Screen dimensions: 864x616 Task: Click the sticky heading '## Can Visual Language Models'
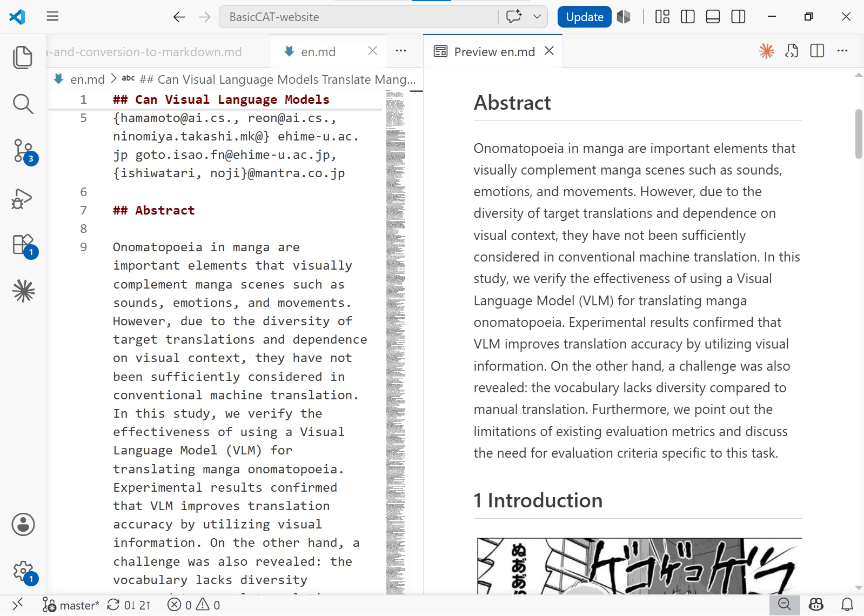point(221,99)
